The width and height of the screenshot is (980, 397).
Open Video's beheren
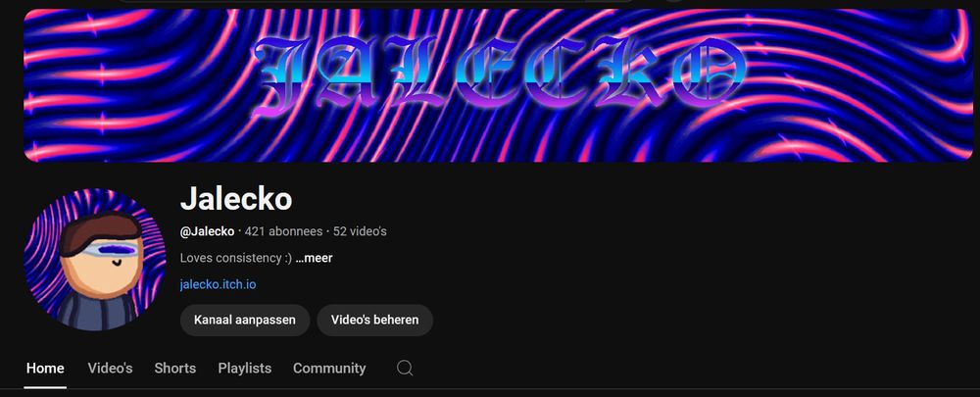pos(375,321)
